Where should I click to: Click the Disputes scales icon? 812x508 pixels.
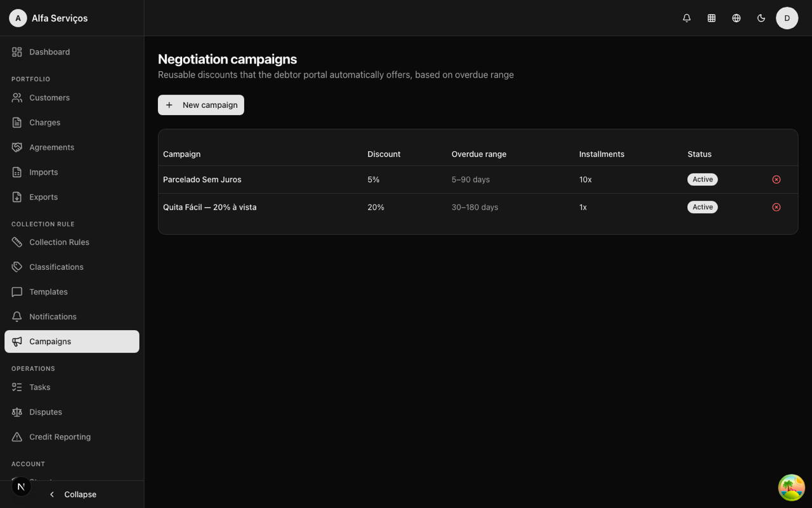pyautogui.click(x=17, y=412)
